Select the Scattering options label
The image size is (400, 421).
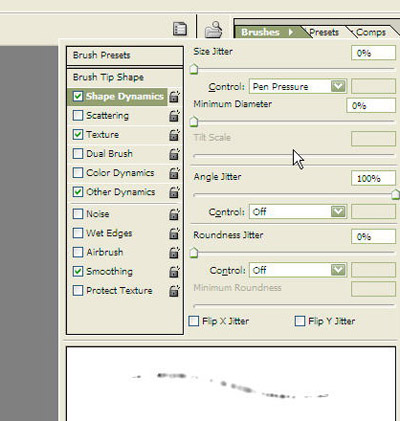point(107,116)
